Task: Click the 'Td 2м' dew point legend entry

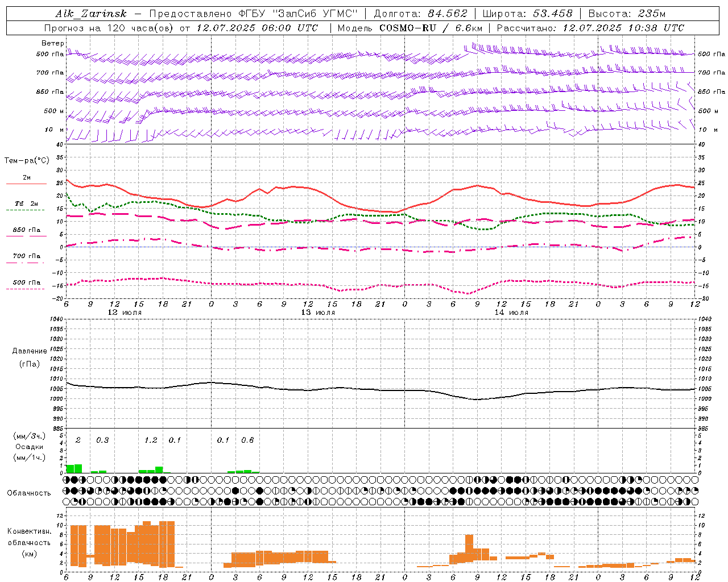Action: (x=26, y=203)
